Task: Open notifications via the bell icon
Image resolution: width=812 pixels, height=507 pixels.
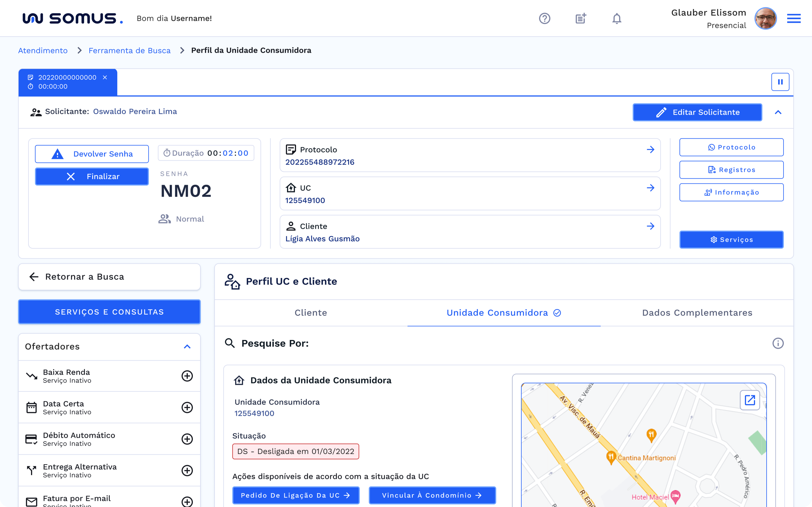Action: (x=617, y=18)
